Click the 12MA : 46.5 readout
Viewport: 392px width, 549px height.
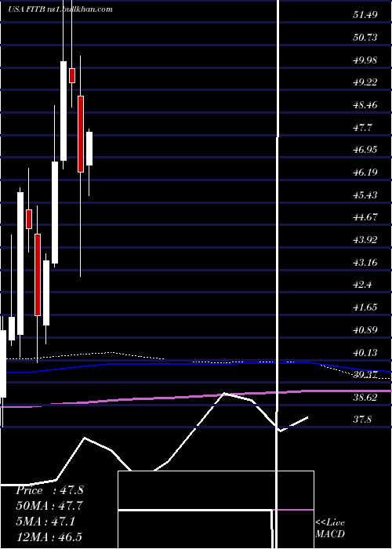tap(49, 536)
